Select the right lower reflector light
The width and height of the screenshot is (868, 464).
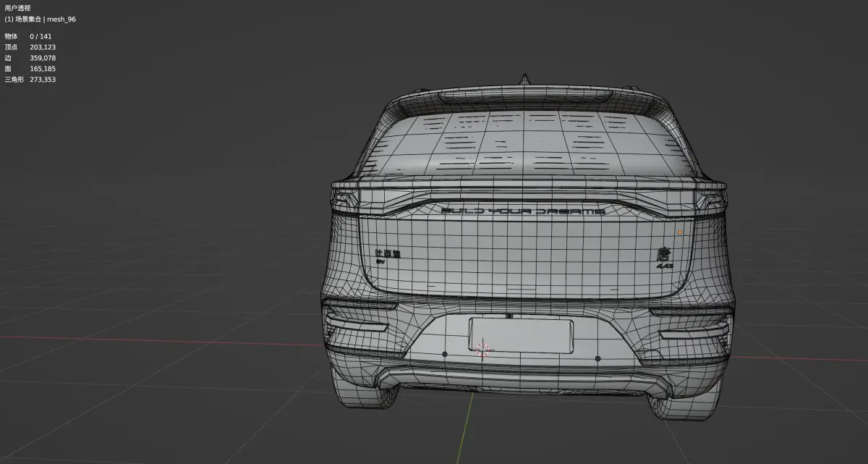[694, 331]
